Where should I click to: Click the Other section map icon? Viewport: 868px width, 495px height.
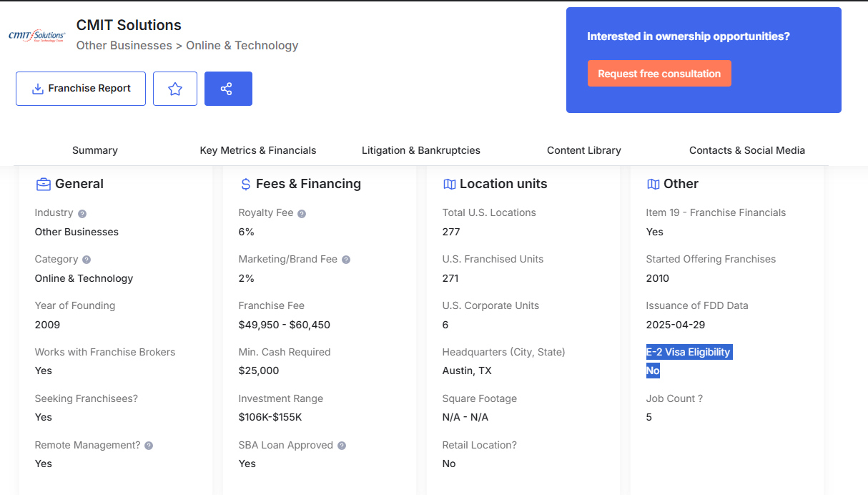[x=653, y=185]
